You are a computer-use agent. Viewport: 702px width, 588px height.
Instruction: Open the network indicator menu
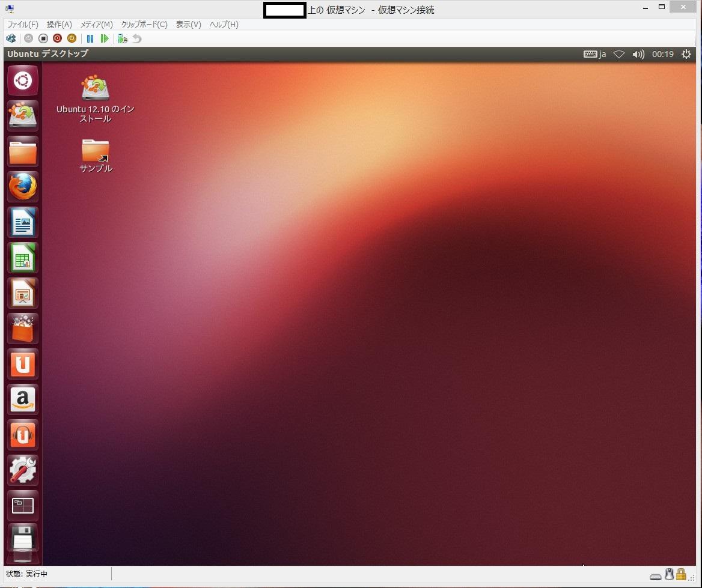[618, 54]
